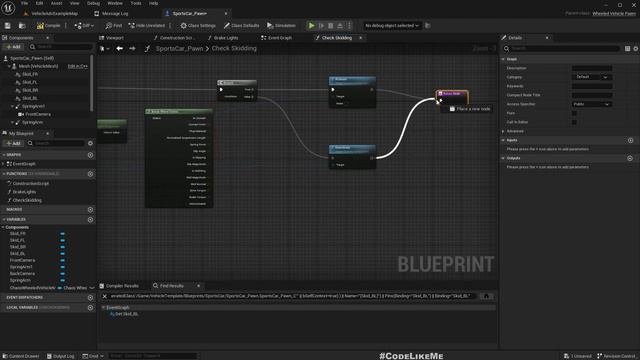Open the Tools menu

click(x=136, y=3)
